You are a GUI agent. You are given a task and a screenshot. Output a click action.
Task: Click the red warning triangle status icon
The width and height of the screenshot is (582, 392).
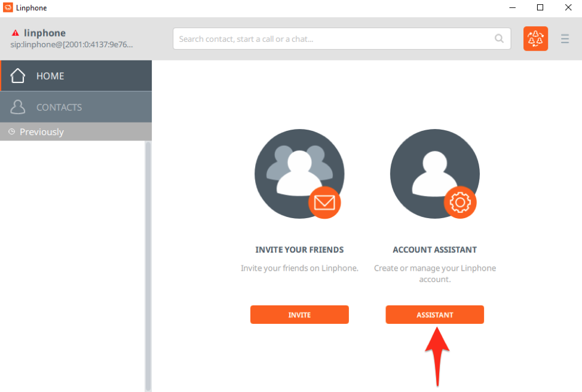click(x=16, y=33)
